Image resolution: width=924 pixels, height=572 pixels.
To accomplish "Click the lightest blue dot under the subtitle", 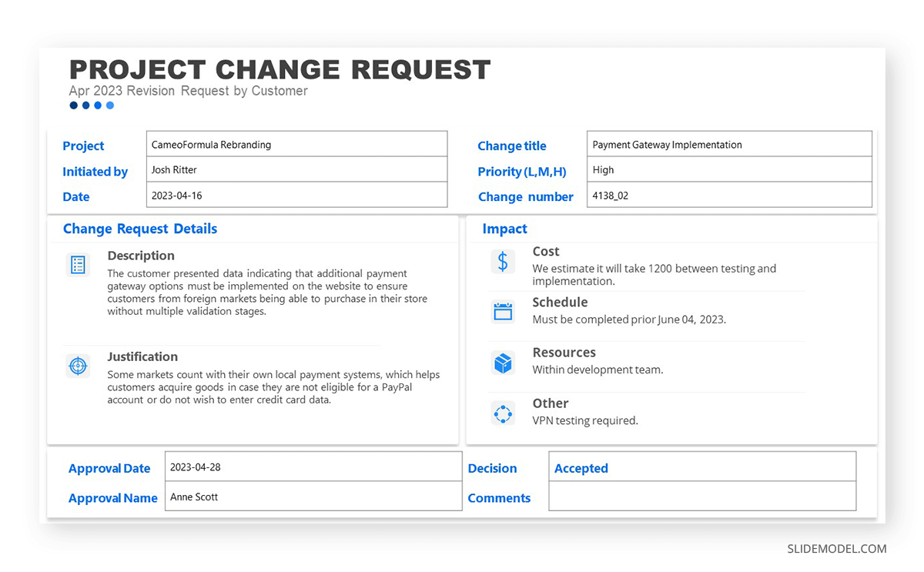I will [x=110, y=105].
